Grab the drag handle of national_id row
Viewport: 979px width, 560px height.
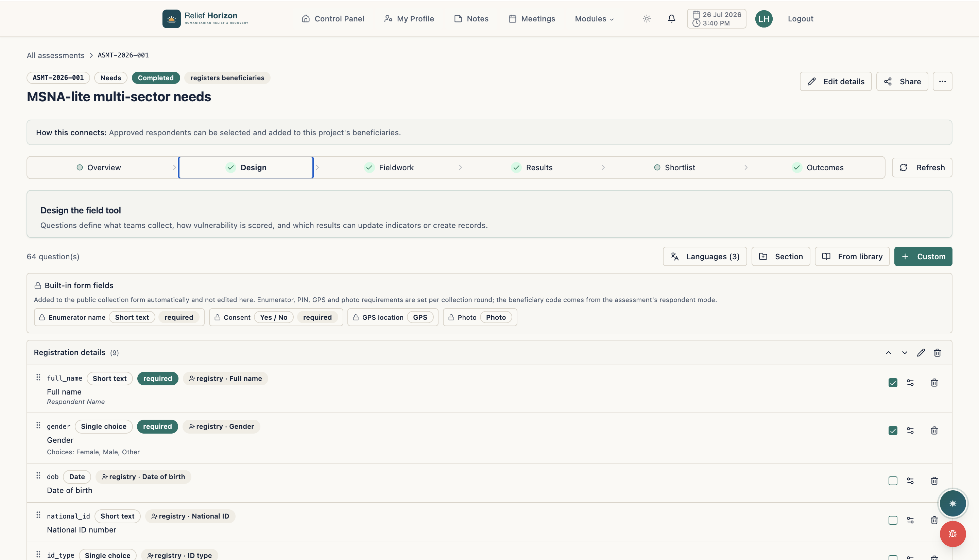tap(38, 515)
